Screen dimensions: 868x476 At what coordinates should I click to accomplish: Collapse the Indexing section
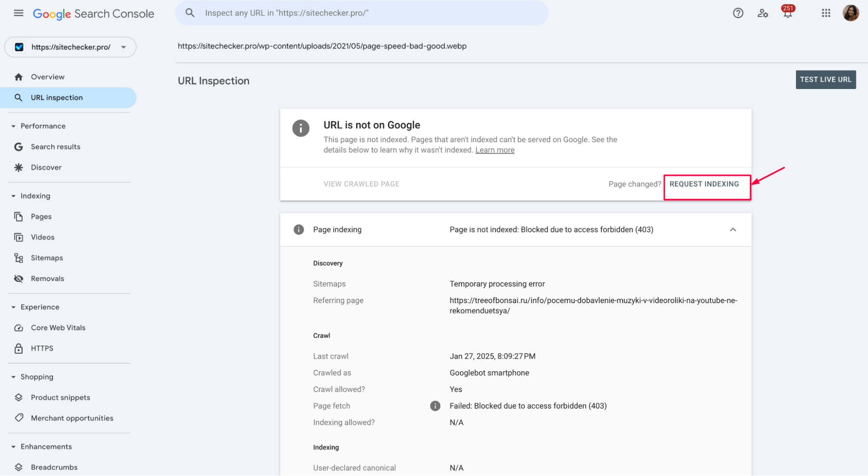click(13, 196)
